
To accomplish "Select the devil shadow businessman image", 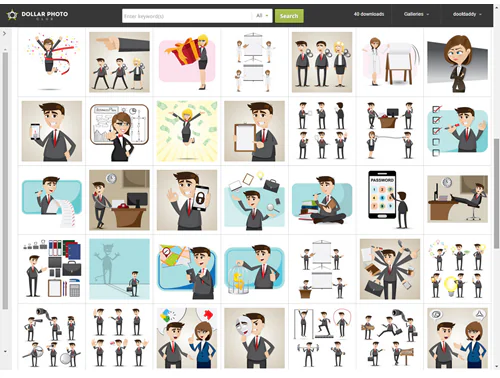I will (119, 269).
